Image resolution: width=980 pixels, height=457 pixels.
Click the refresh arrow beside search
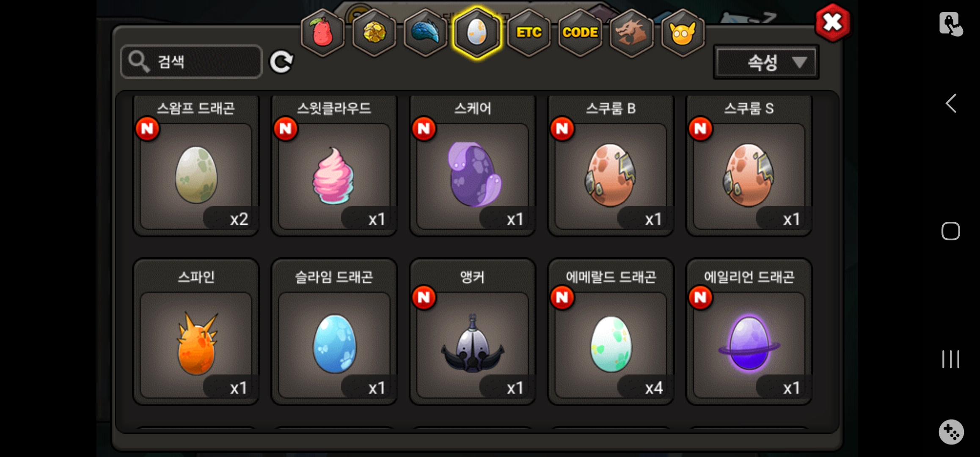pyautogui.click(x=281, y=62)
